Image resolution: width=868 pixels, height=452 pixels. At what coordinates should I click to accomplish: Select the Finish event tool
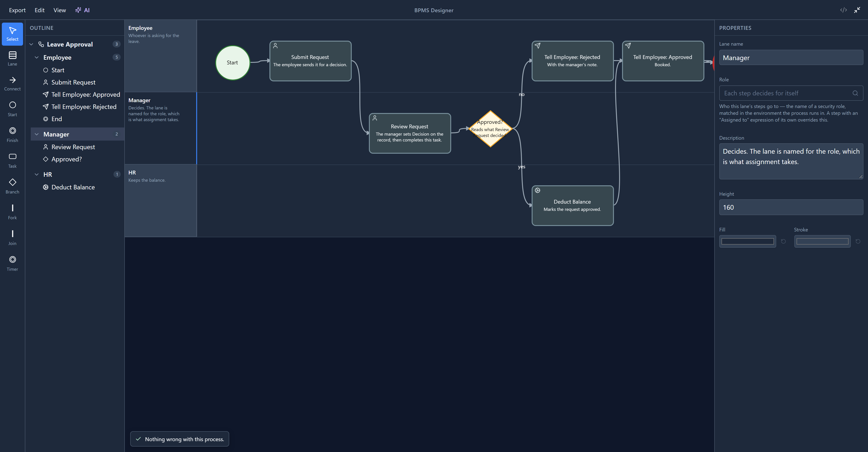(12, 135)
